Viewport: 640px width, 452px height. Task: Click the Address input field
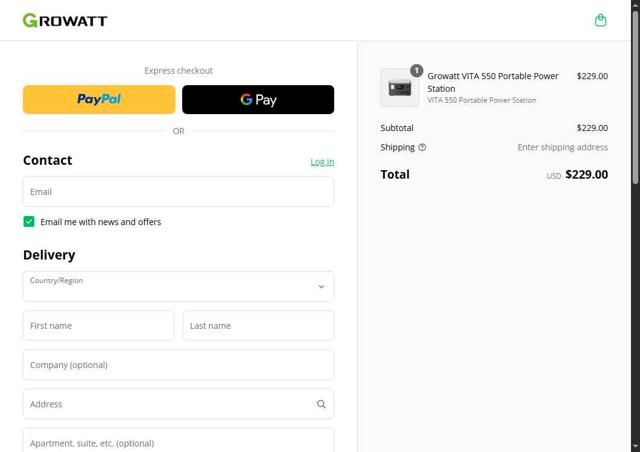tap(165, 404)
